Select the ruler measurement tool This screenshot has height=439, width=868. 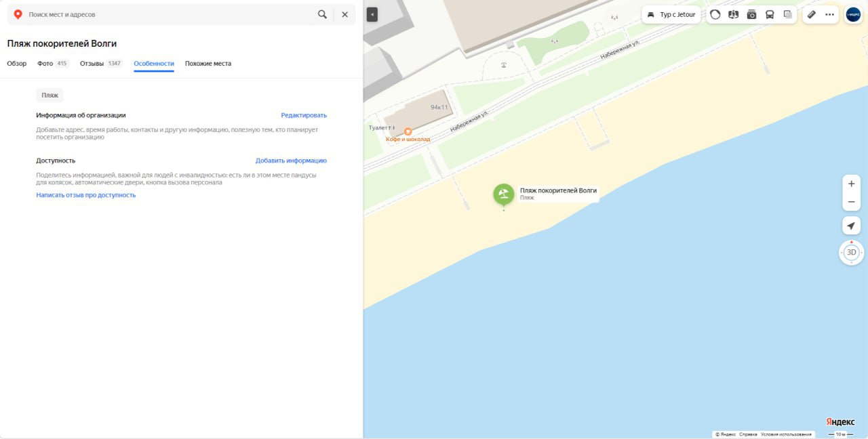pyautogui.click(x=812, y=14)
